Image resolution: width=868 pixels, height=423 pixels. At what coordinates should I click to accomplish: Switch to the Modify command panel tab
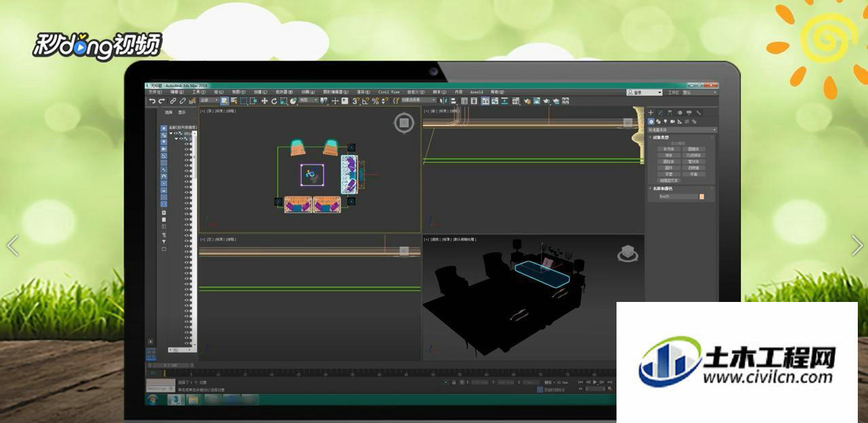coord(660,112)
